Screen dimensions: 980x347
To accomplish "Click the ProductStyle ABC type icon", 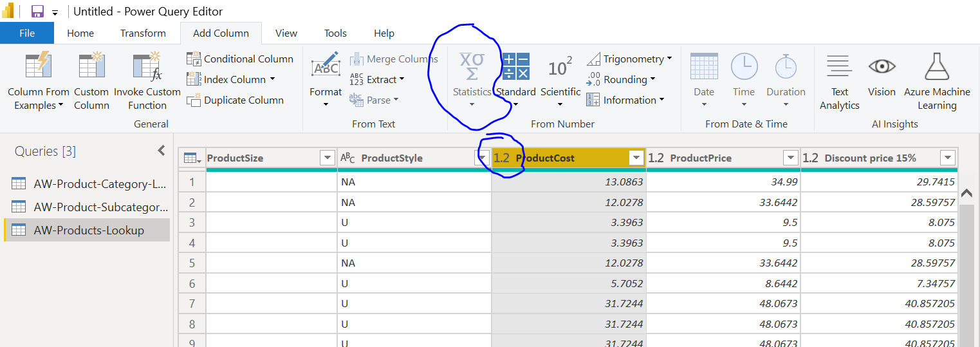I will click(x=347, y=158).
